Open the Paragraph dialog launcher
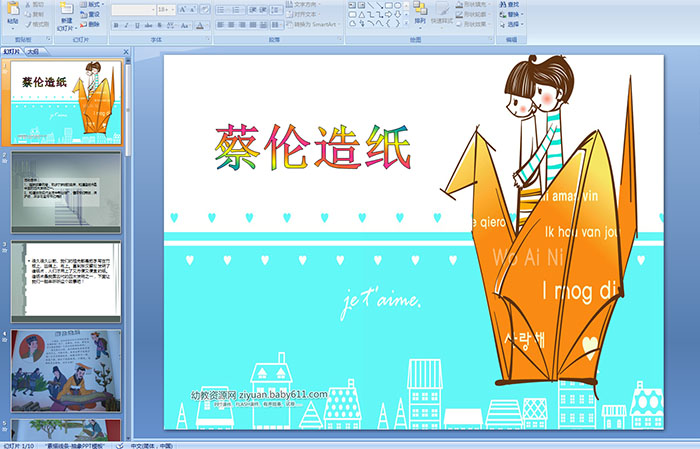Viewport: 700px width, 449px height. (x=340, y=40)
